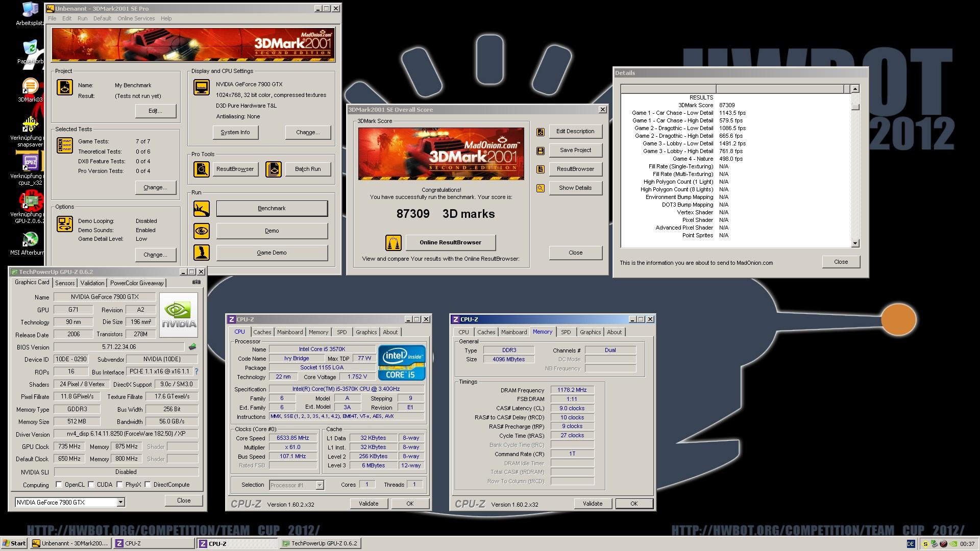Click the Details list scroll down arrow

click(855, 244)
